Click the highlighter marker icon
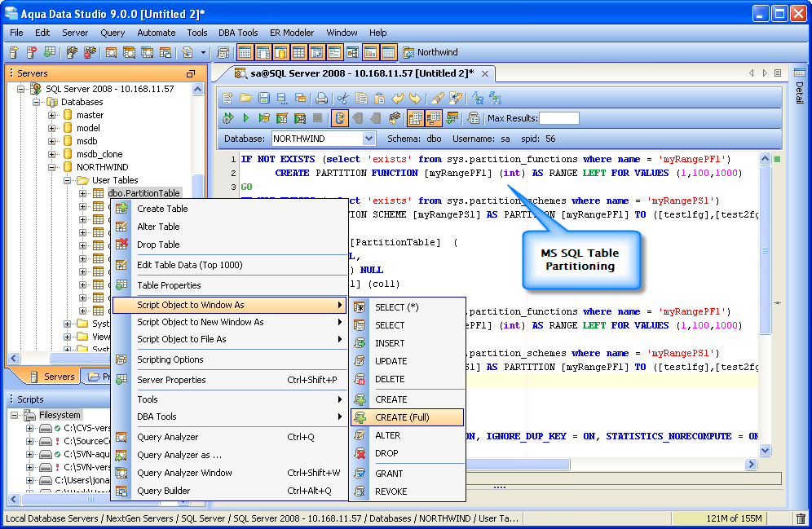The image size is (812, 529). coord(438,98)
